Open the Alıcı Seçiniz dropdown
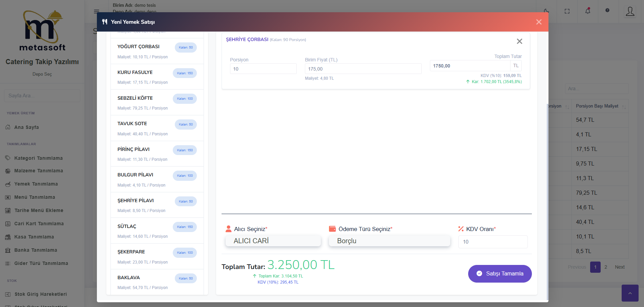The image size is (644, 307). point(273,241)
